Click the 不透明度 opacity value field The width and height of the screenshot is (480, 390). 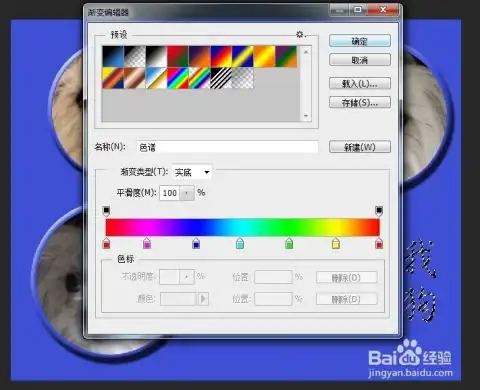[170, 277]
